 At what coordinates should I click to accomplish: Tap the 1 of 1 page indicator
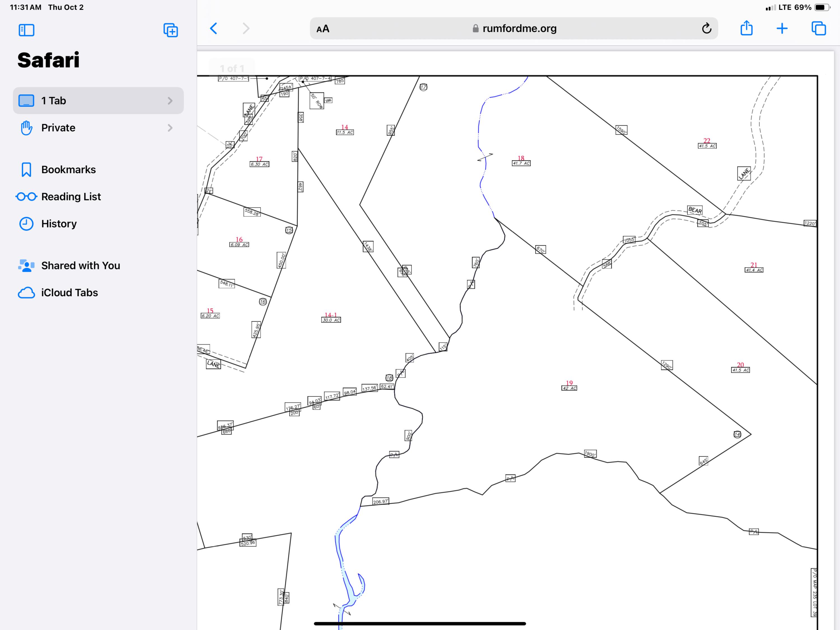pos(232,68)
